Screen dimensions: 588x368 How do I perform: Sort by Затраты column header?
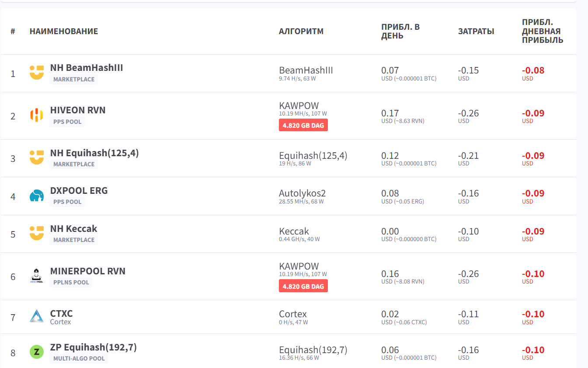click(476, 31)
